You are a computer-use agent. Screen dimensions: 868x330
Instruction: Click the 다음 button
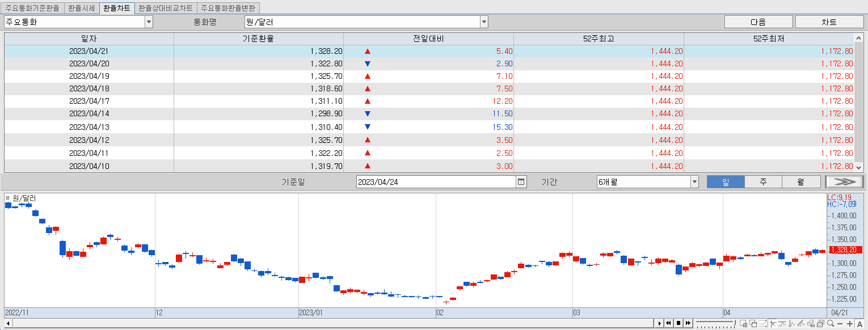pos(759,22)
